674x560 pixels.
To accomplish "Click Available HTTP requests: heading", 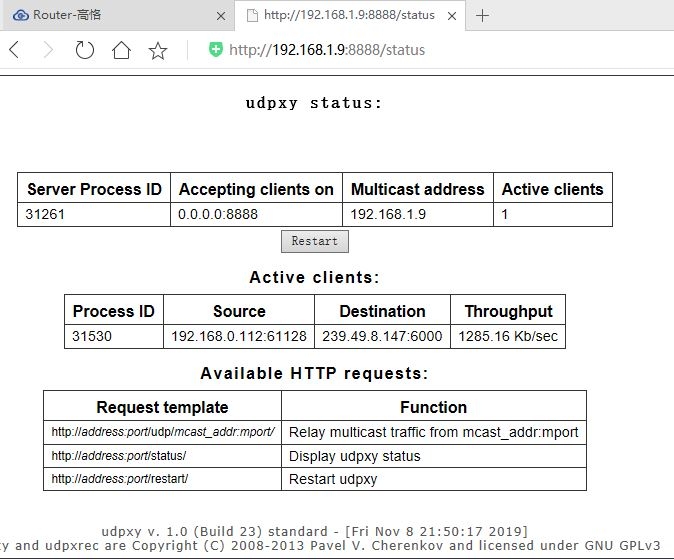I will coord(314,373).
